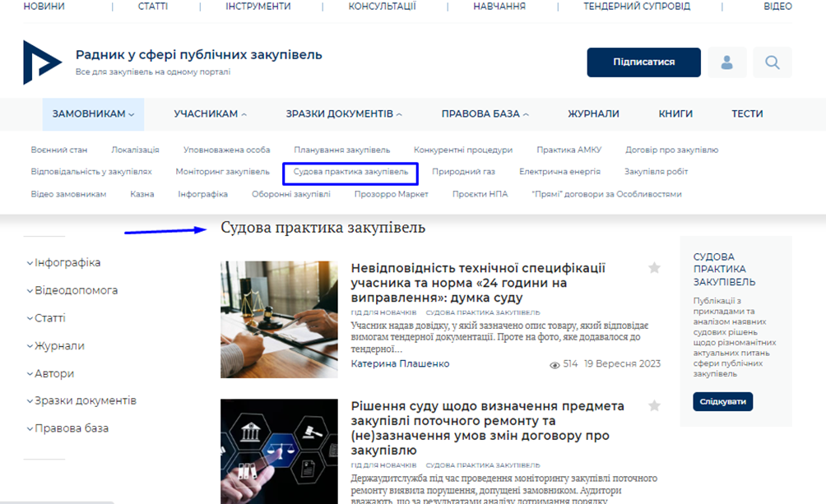Star the first article as favorite
The height and width of the screenshot is (504, 826).
[654, 268]
